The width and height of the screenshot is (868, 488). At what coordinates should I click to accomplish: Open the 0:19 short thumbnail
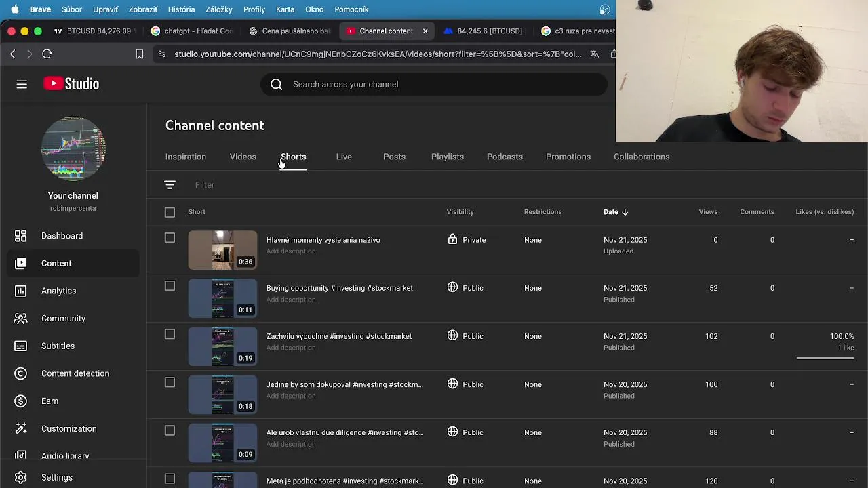tap(222, 346)
